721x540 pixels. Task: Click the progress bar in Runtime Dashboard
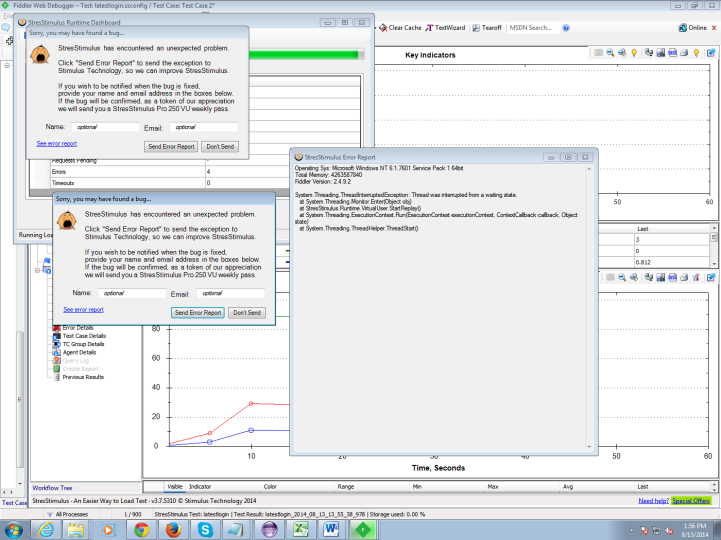pos(307,55)
